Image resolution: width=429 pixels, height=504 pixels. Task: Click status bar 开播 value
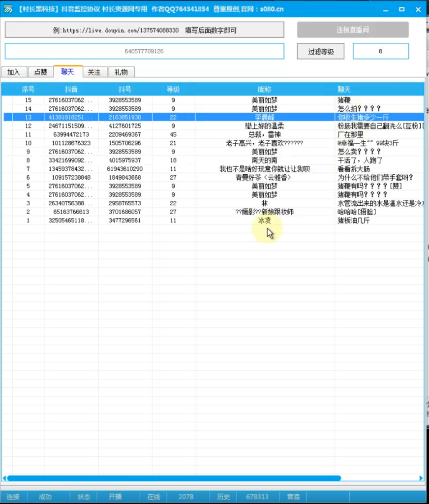(x=115, y=497)
